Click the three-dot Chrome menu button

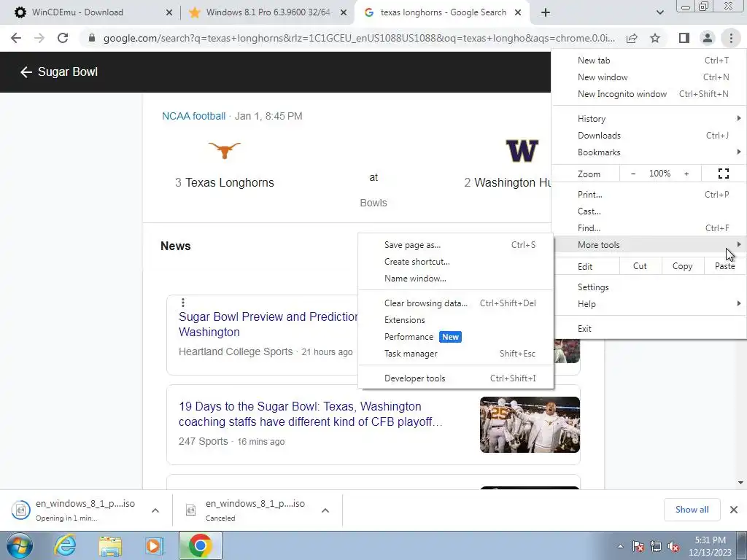(x=731, y=38)
